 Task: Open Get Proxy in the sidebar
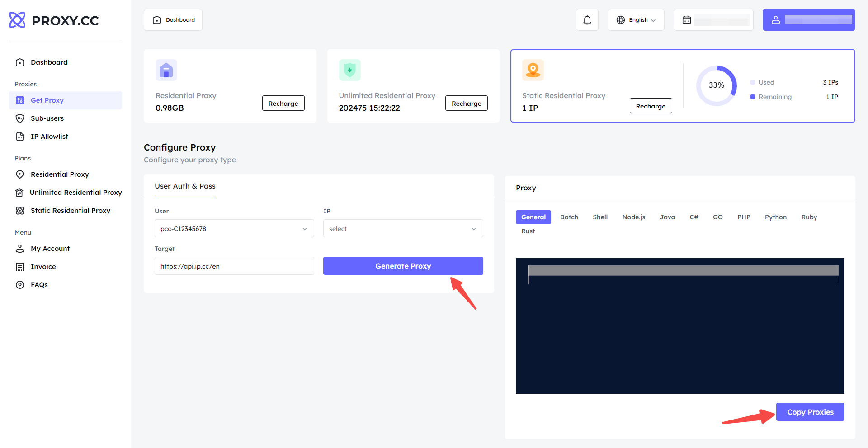tap(66, 100)
